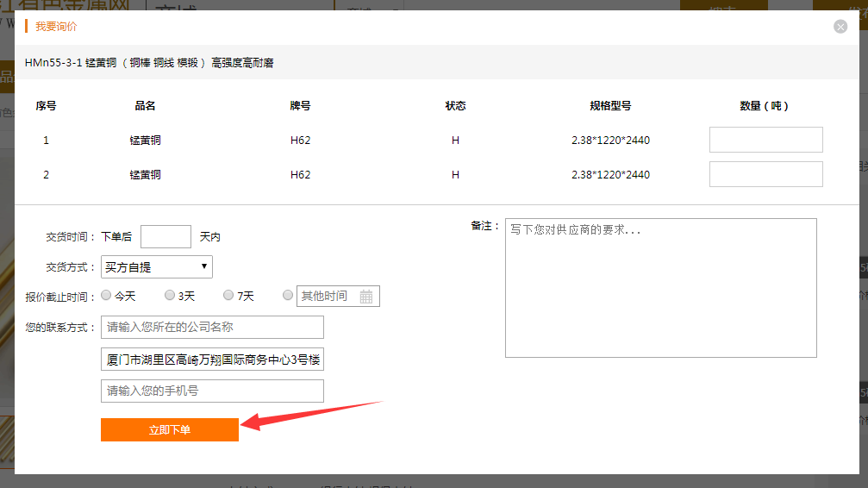Click status H in row 1
868x488 pixels.
tap(456, 141)
